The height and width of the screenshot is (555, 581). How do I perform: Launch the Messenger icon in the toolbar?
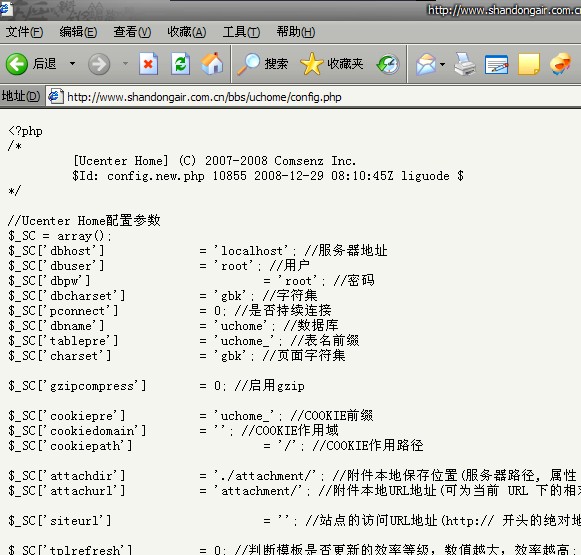[x=560, y=63]
